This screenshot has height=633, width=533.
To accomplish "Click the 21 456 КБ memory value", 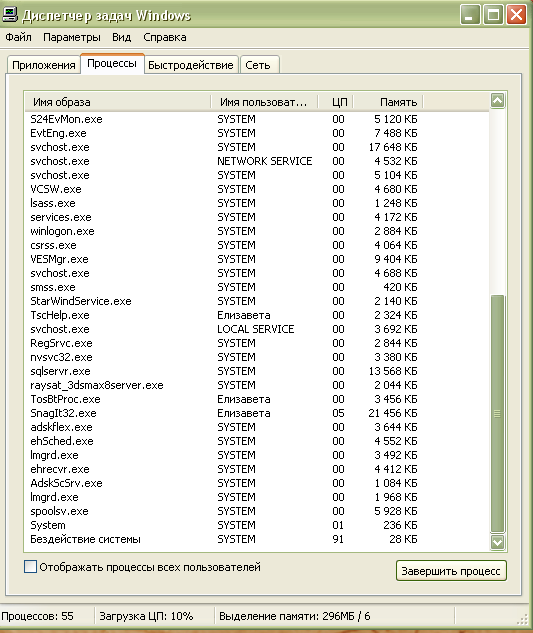I will pos(393,413).
